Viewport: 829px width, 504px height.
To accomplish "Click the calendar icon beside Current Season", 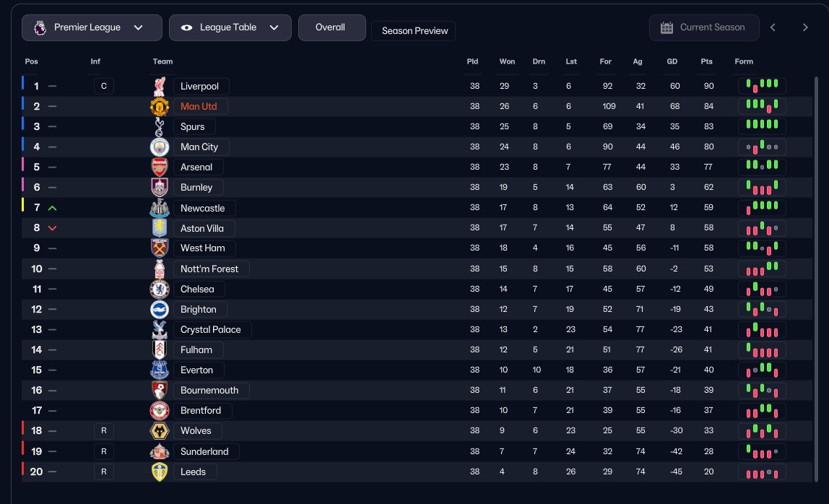I will point(667,27).
